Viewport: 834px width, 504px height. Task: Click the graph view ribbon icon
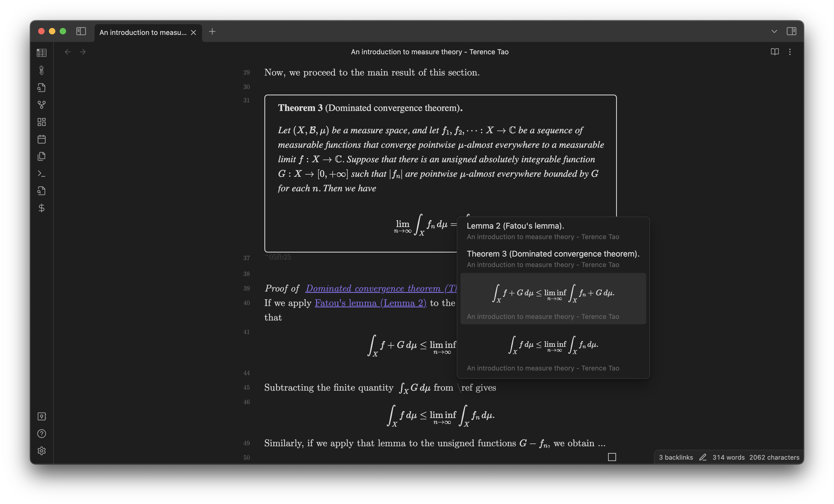[x=42, y=105]
